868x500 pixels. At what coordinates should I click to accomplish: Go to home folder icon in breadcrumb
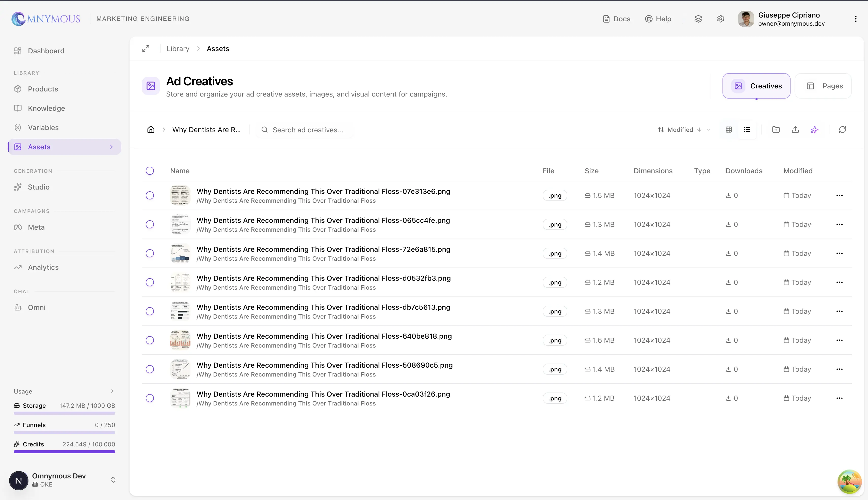(x=151, y=130)
